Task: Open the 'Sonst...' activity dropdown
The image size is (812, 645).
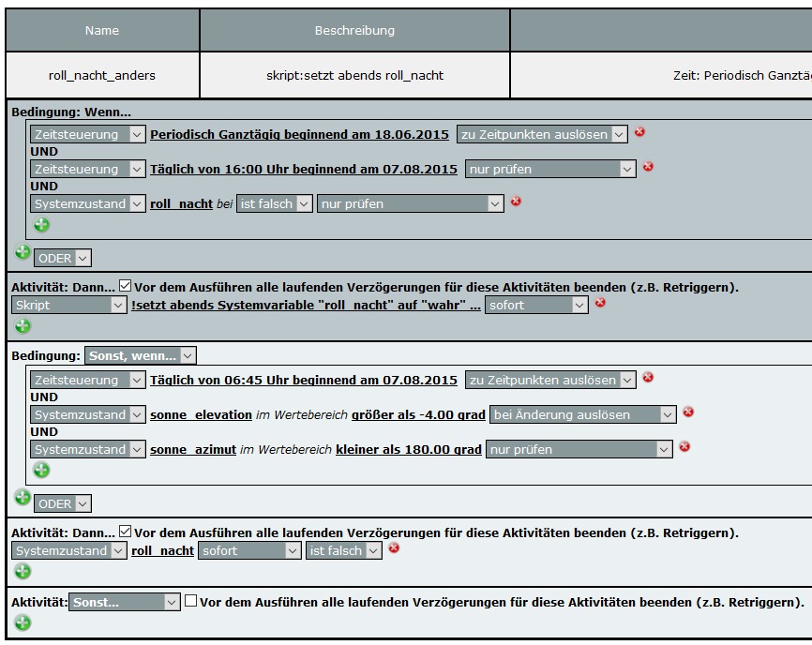Action: [125, 603]
